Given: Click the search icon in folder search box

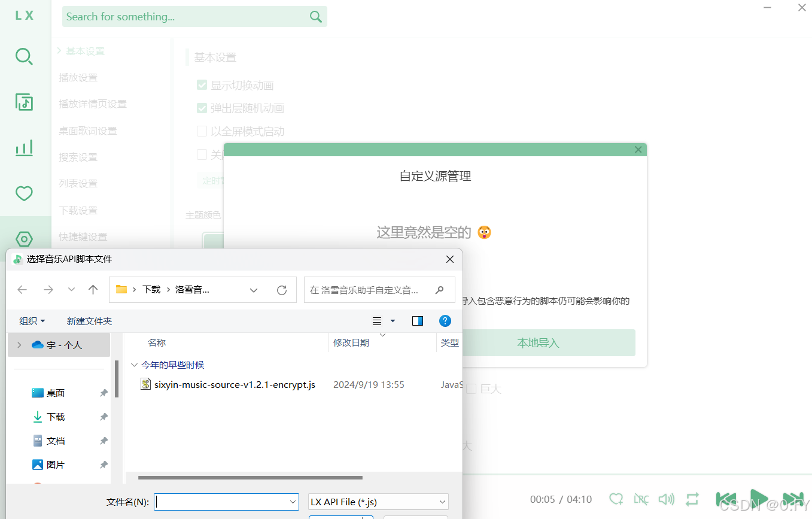Looking at the screenshot, I should [x=440, y=290].
